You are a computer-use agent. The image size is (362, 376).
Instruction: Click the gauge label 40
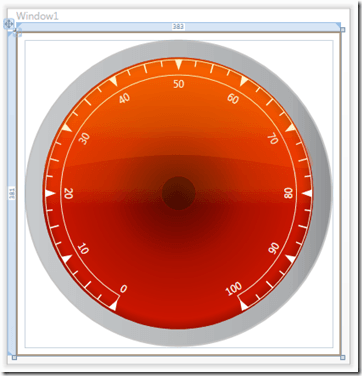coord(124,98)
